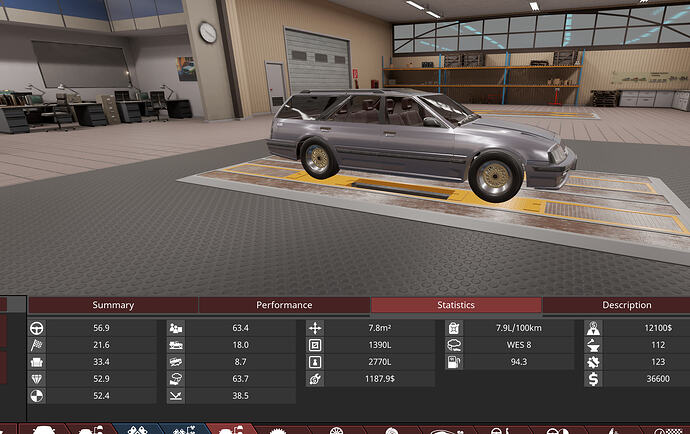
Task: Click the truck utility icon beside 18.0
Action: 176,345
